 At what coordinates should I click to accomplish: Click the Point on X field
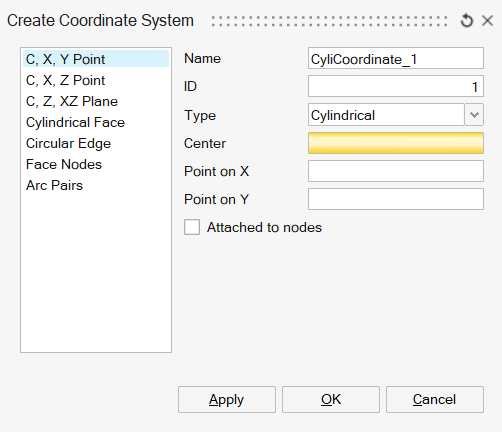[396, 171]
